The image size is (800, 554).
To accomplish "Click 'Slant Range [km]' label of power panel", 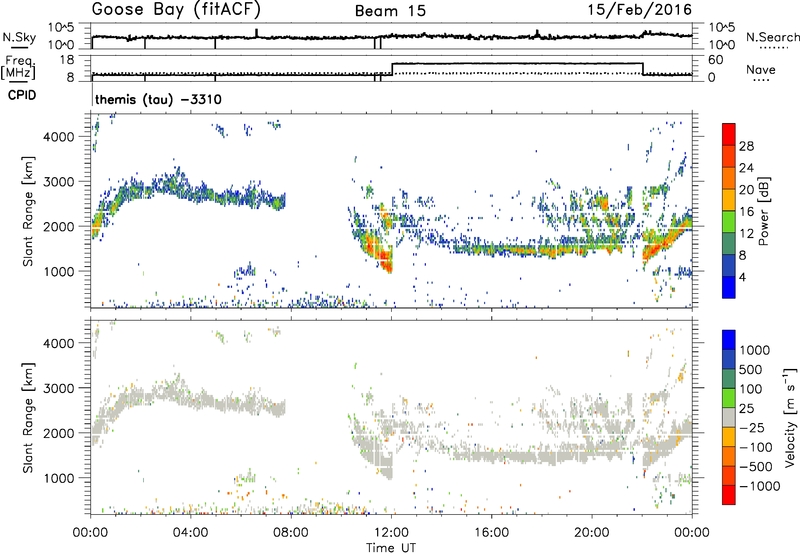I will pos(28,211).
